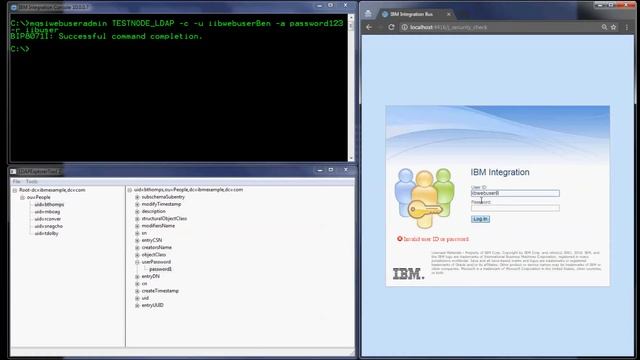The width and height of the screenshot is (640, 360).
Task: Expand the cn attribute node
Action: 138,284
